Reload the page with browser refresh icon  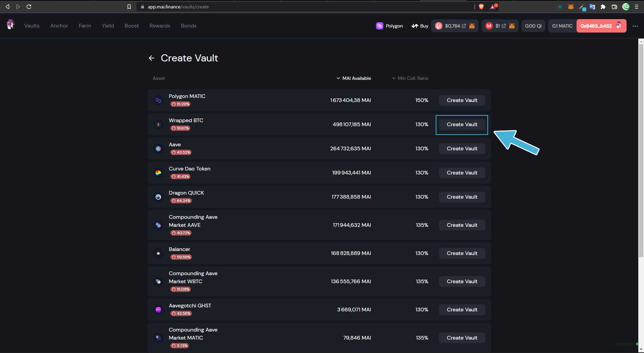29,7
